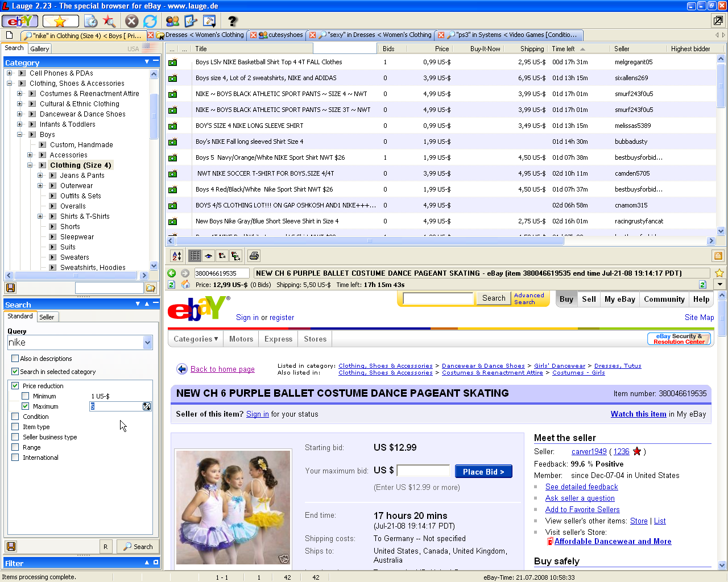Collapse the Boys tree node
This screenshot has height=582, width=728.
(19, 135)
